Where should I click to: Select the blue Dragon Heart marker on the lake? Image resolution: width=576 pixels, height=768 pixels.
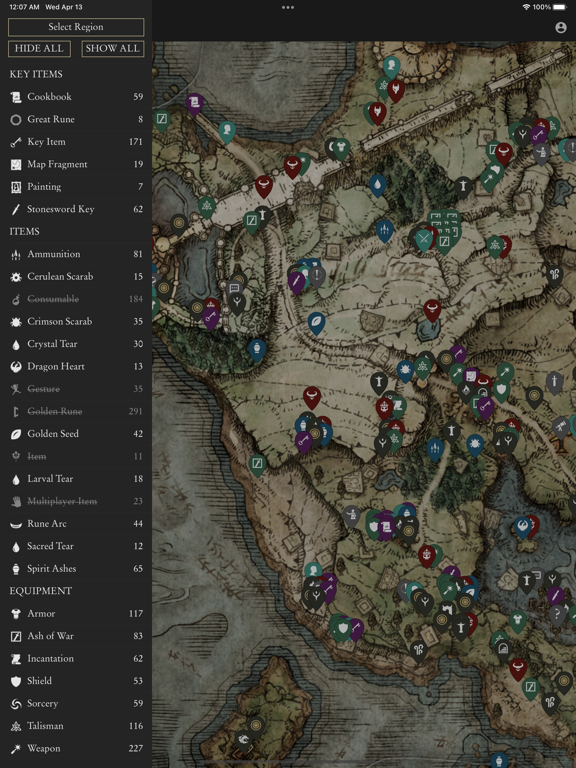pos(522,527)
